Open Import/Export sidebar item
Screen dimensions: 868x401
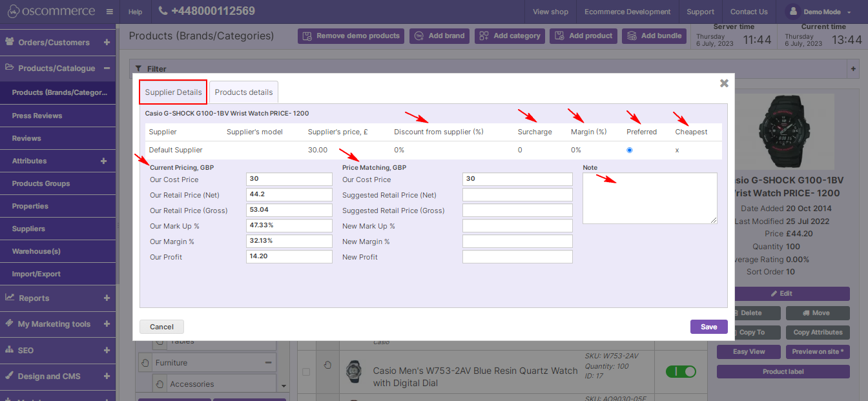58,274
